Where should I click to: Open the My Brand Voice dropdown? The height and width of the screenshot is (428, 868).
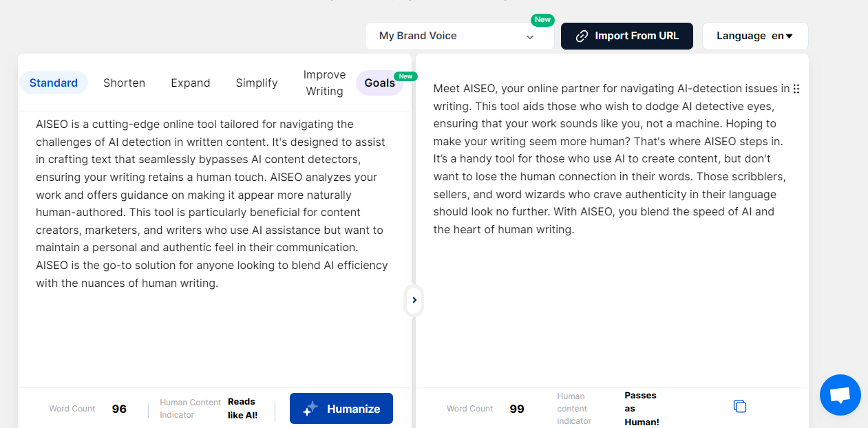[459, 36]
